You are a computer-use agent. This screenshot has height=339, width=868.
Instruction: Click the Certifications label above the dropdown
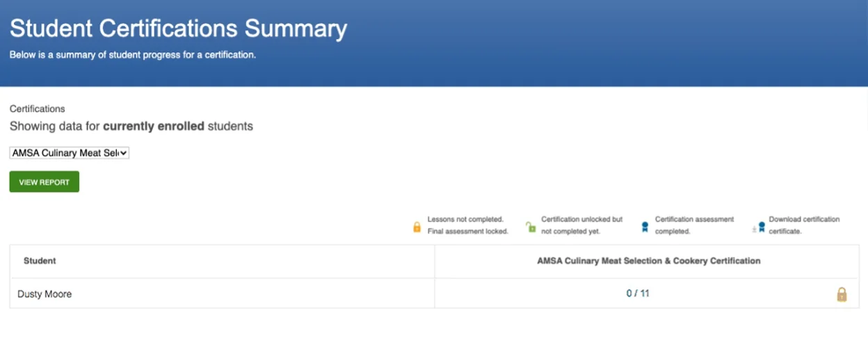point(38,109)
